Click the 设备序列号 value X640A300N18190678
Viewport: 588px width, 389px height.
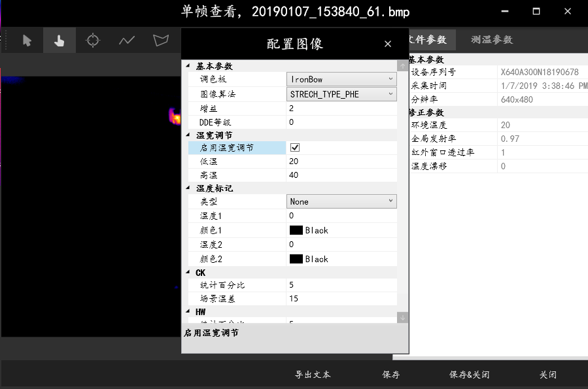click(540, 72)
